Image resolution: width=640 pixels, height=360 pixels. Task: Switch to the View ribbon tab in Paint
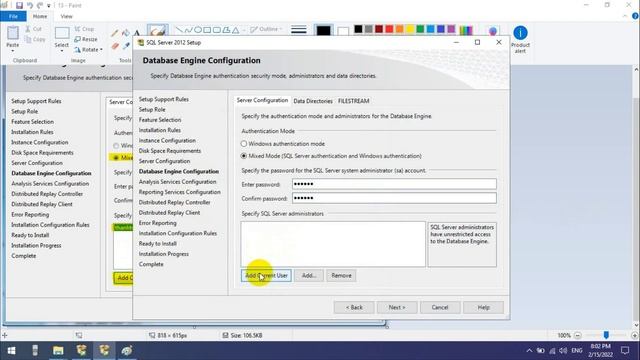coord(66,16)
